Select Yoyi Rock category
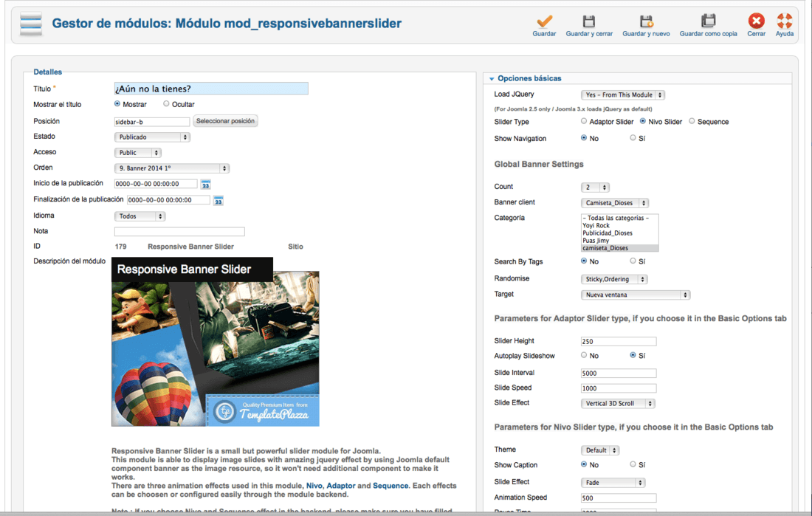Viewport: 812px width, 516px height. click(x=619, y=225)
